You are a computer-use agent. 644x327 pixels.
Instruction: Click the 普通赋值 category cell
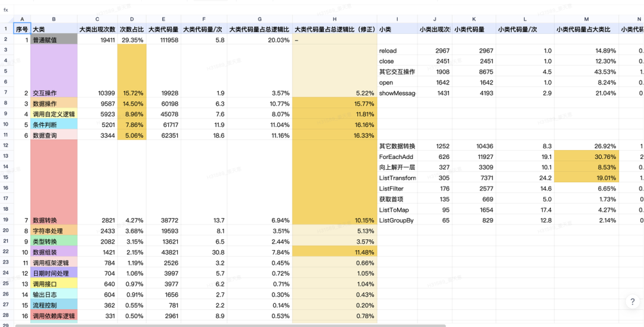point(54,40)
